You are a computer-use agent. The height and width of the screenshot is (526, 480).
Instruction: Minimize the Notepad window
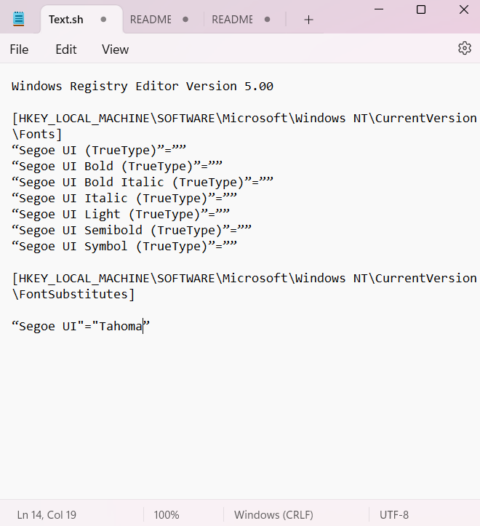379,9
